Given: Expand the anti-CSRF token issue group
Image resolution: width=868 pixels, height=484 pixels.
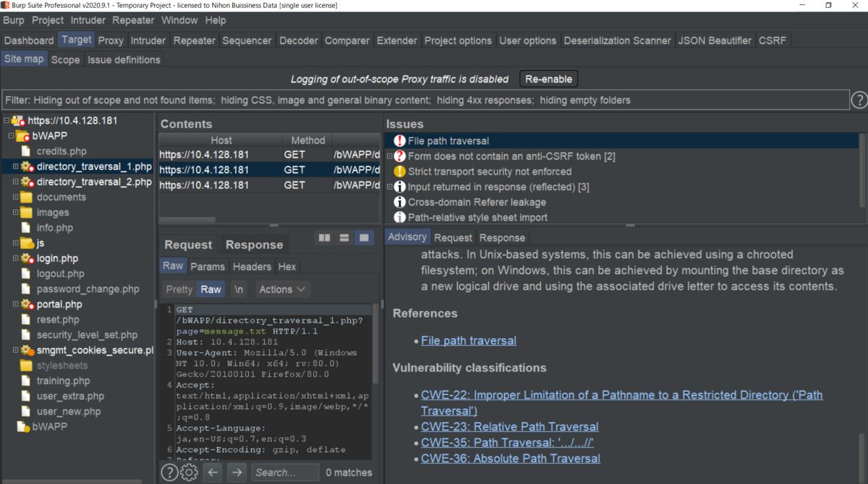Looking at the screenshot, I should (x=389, y=156).
